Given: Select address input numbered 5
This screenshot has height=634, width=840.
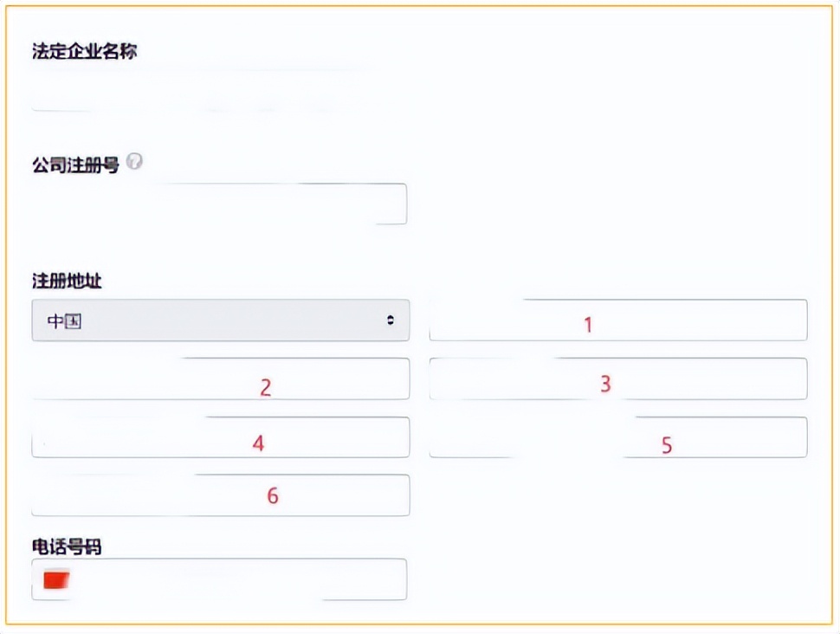Looking at the screenshot, I should click(x=618, y=437).
